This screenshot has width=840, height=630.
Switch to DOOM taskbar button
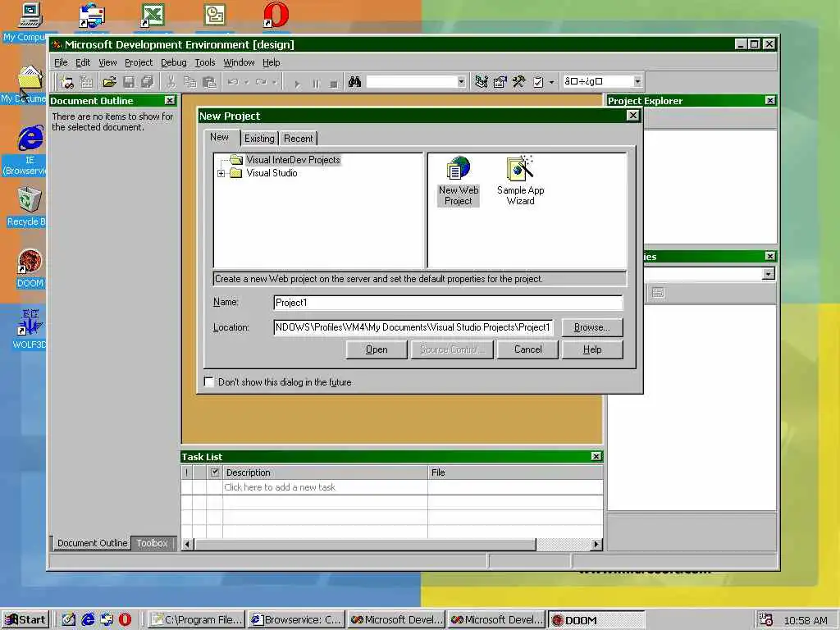596,620
